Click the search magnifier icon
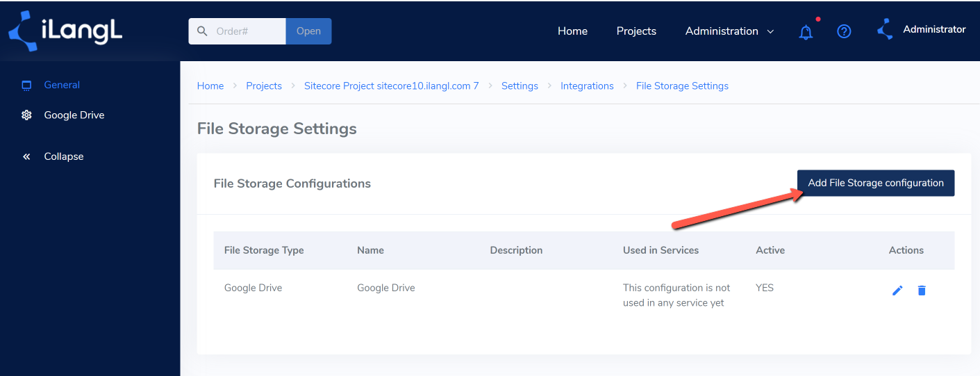The image size is (980, 376). 202,31
